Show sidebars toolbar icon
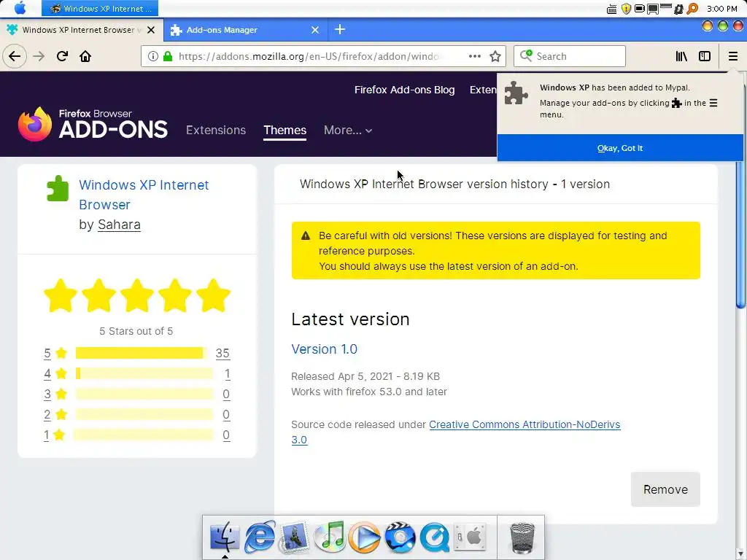Viewport: 747px width, 560px height. pyautogui.click(x=705, y=56)
